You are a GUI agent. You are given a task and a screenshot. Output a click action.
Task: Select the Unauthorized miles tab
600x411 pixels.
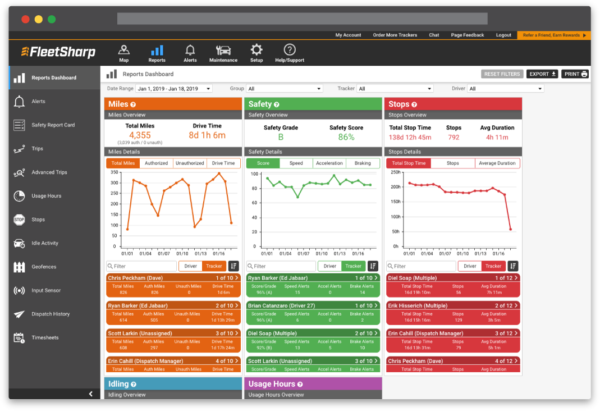(190, 163)
